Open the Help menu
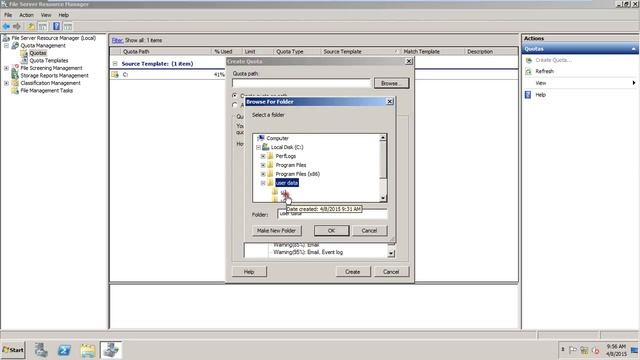640x360 pixels. pos(63,15)
